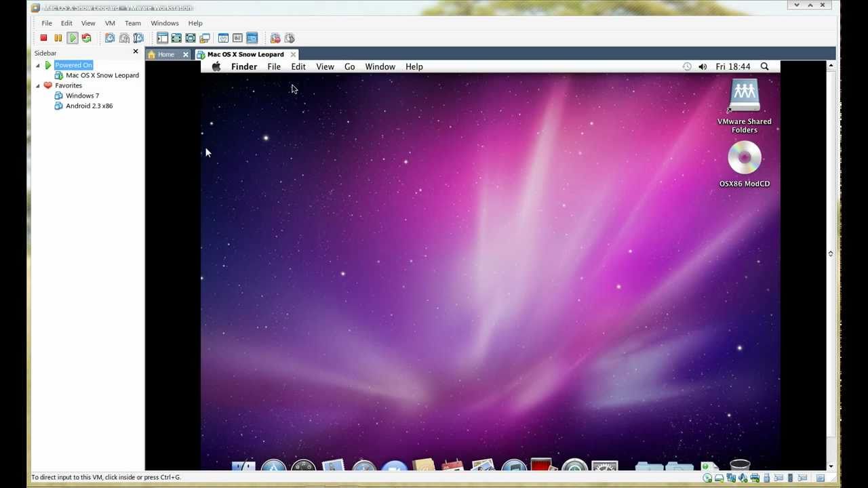Screen dimensions: 868x488
Task: Select the VMware Shared Folders desktop icon
Action: 745,106
